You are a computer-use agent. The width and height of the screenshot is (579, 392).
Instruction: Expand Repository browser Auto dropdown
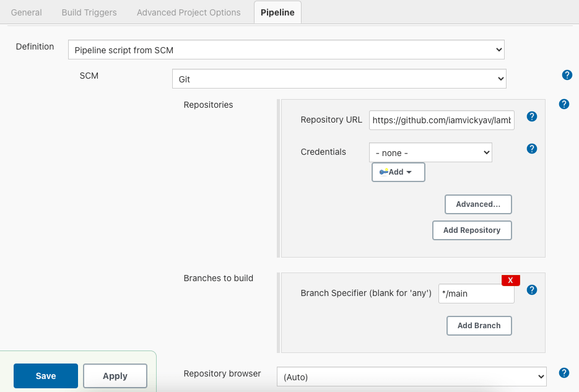click(x=411, y=377)
